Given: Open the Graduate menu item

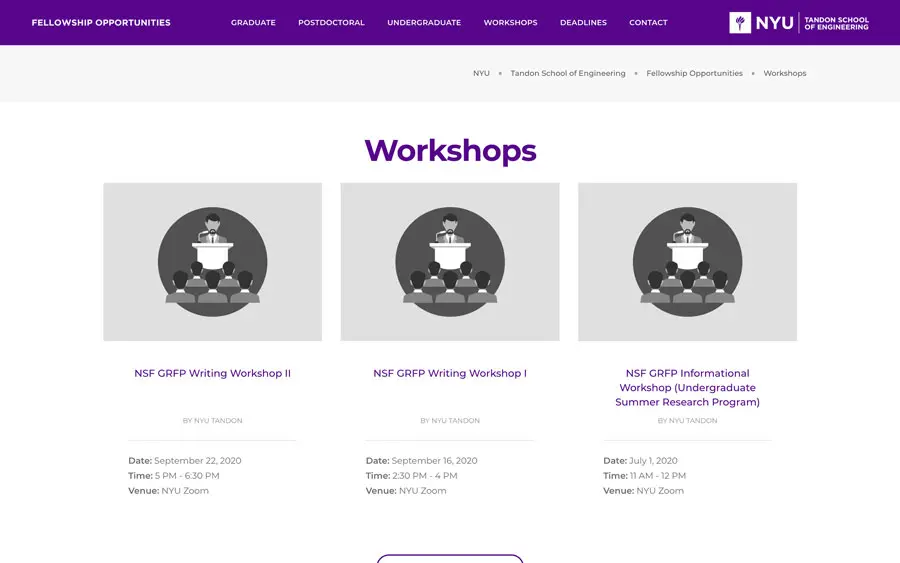Looking at the screenshot, I should (253, 23).
